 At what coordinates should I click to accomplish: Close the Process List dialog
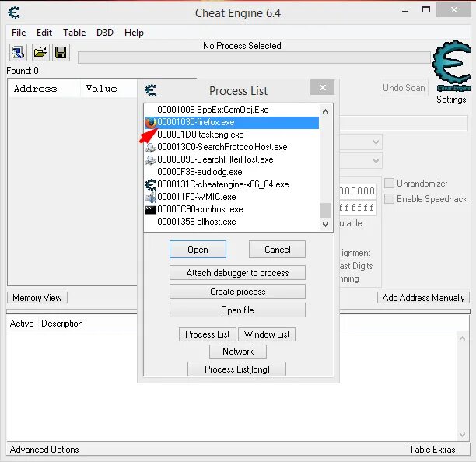(323, 87)
